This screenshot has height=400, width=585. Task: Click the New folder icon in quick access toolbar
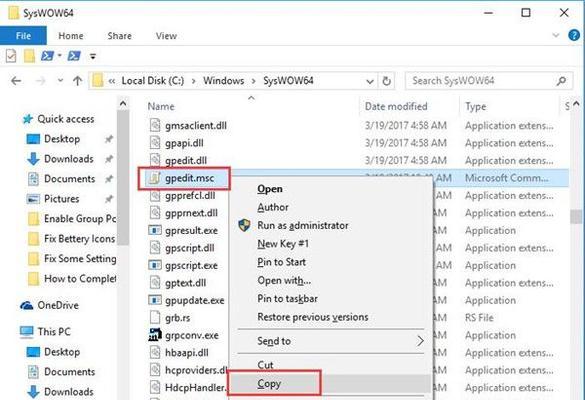pyautogui.click(x=29, y=56)
